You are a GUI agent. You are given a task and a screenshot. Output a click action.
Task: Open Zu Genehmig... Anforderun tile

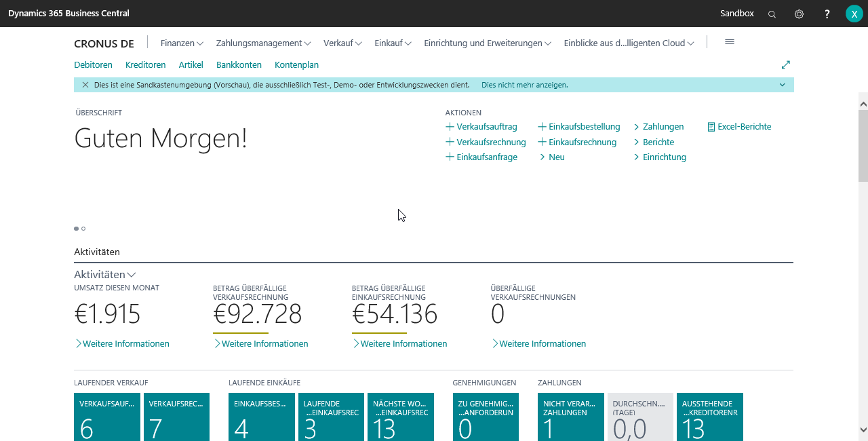point(486,417)
